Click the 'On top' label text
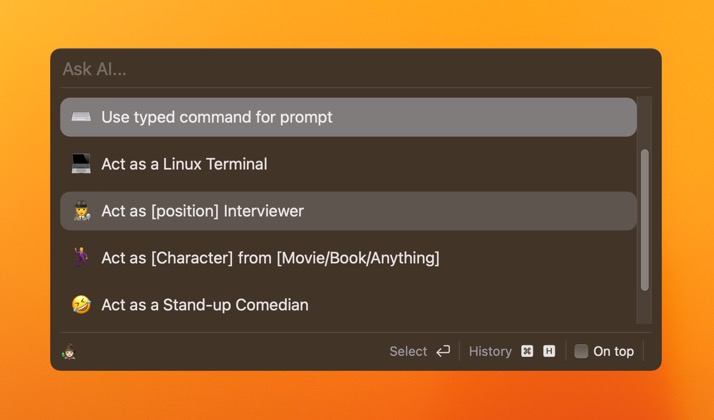The image size is (714, 420). [x=613, y=352]
